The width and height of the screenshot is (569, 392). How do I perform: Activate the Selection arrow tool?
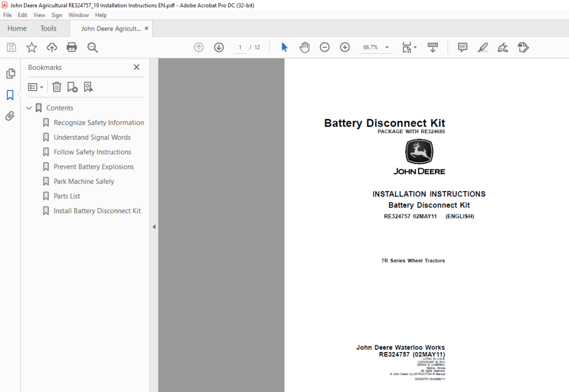284,48
